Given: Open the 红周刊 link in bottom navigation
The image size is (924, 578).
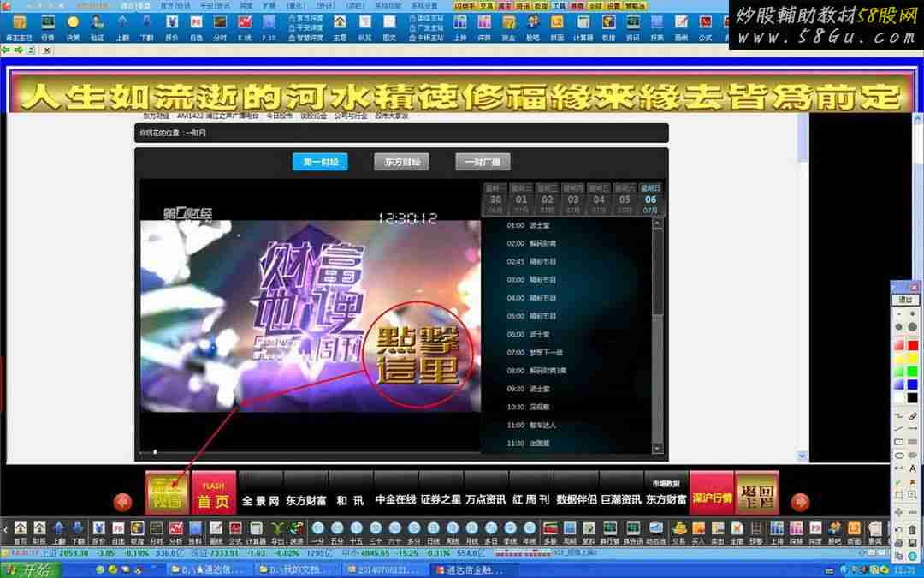Looking at the screenshot, I should point(530,499).
